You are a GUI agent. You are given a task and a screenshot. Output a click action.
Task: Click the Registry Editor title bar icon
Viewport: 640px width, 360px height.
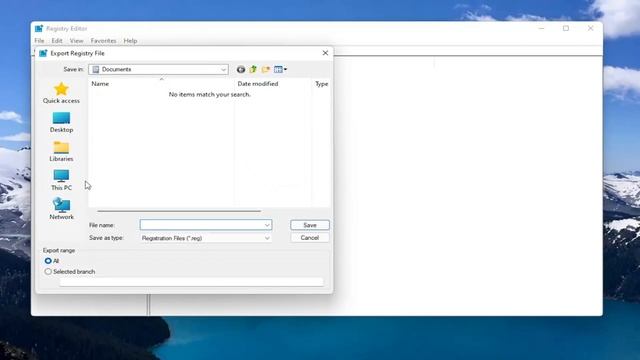39,29
